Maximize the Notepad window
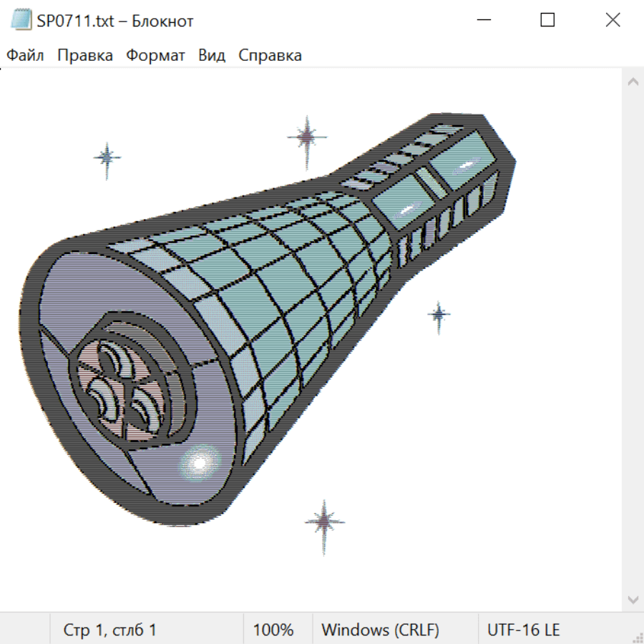This screenshot has width=644, height=644. tap(547, 20)
